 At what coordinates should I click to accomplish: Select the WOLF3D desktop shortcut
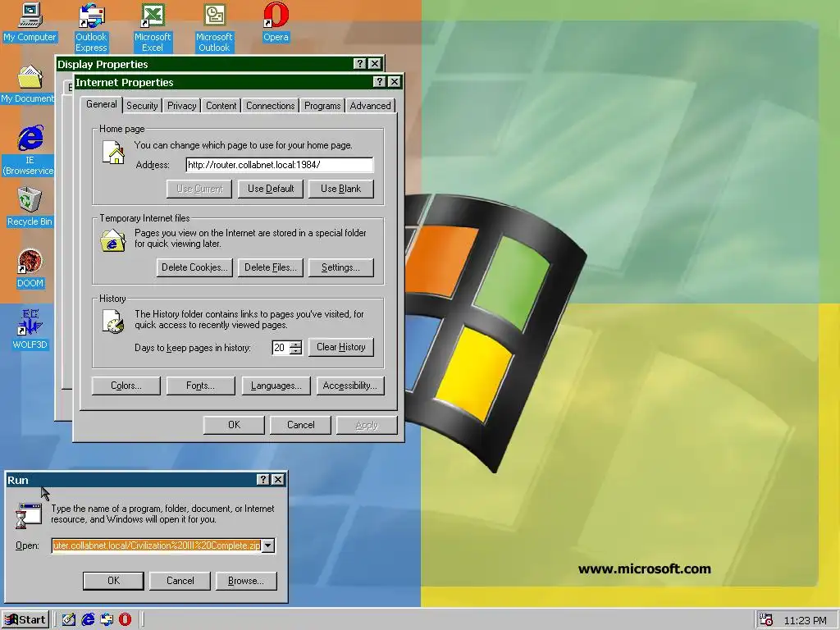coord(30,330)
